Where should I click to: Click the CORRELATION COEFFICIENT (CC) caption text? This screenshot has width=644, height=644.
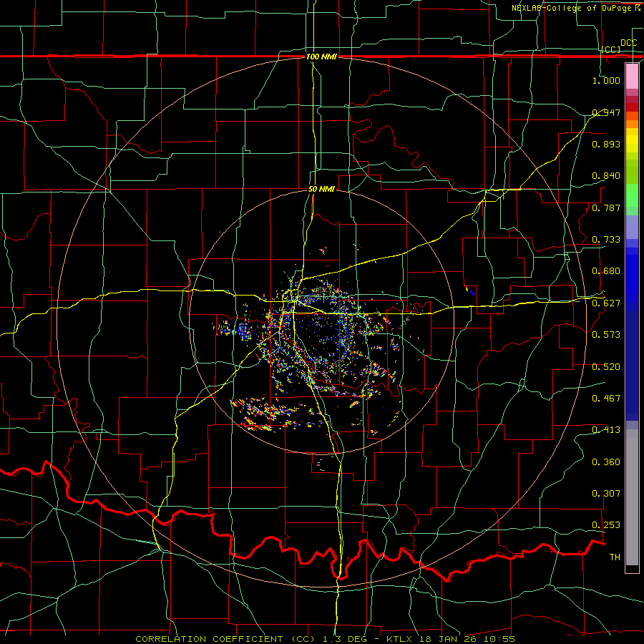pos(225,639)
